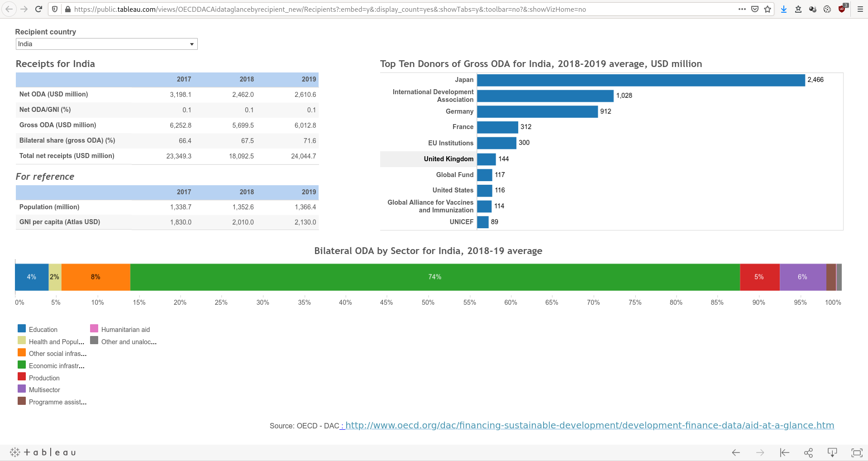The height and width of the screenshot is (461, 868).
Task: Open the page actions three-dot menu
Action: (x=742, y=9)
